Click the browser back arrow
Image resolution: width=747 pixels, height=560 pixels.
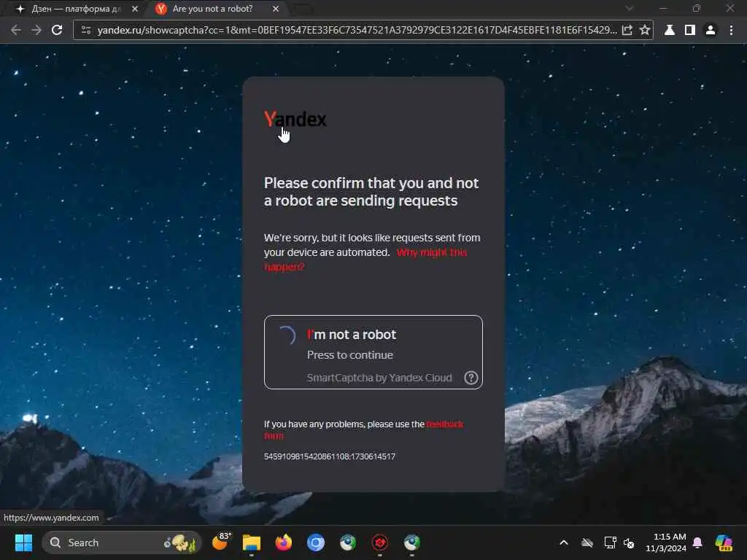tap(16, 30)
